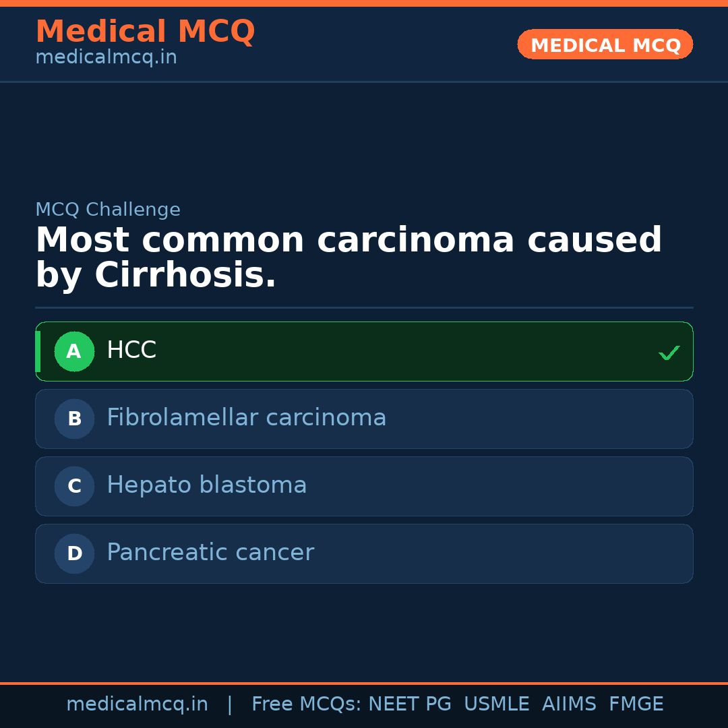Select the Pancreatic cancer answer

pos(210,553)
